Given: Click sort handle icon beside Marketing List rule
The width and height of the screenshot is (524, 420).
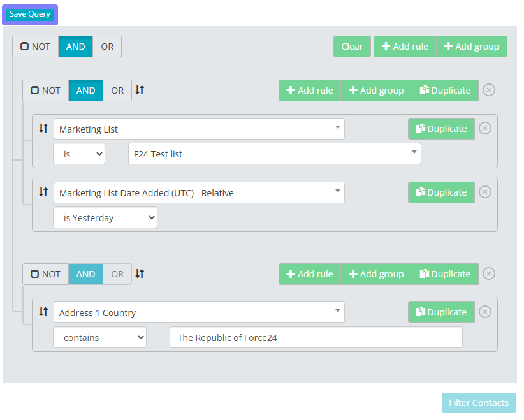Looking at the screenshot, I should [x=43, y=128].
